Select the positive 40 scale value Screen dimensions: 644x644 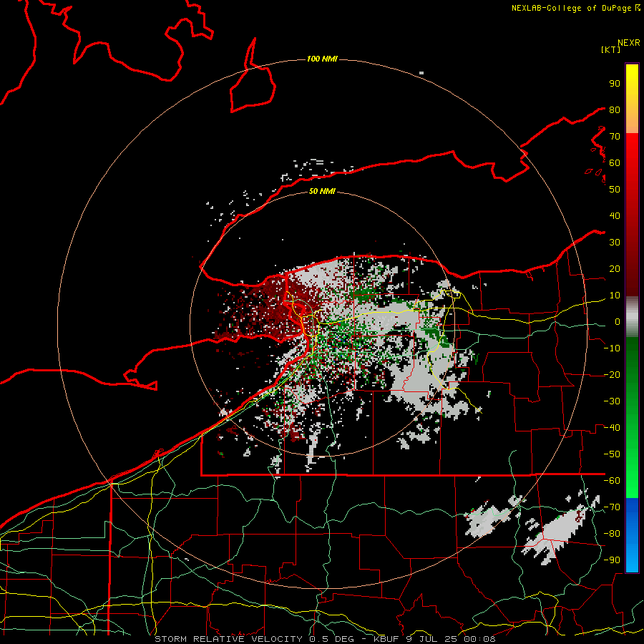[x=615, y=216]
